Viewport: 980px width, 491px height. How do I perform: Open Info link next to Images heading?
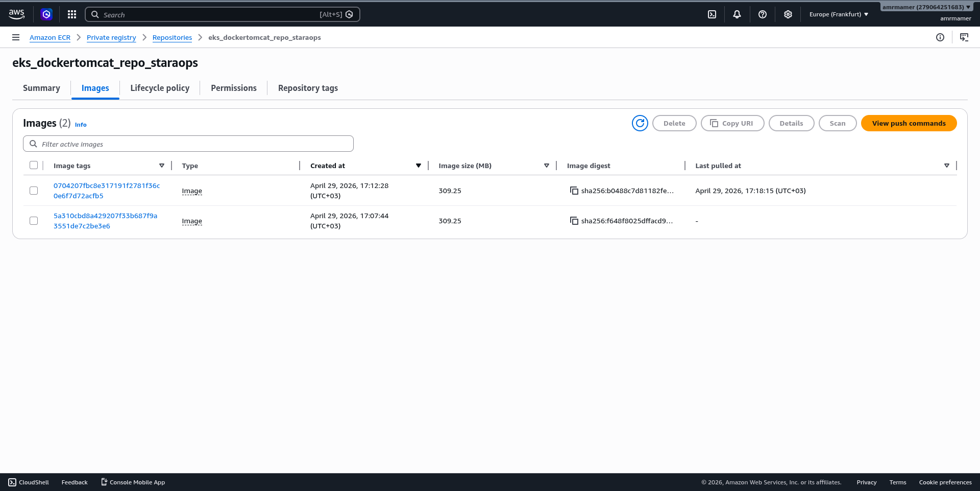[x=81, y=125]
